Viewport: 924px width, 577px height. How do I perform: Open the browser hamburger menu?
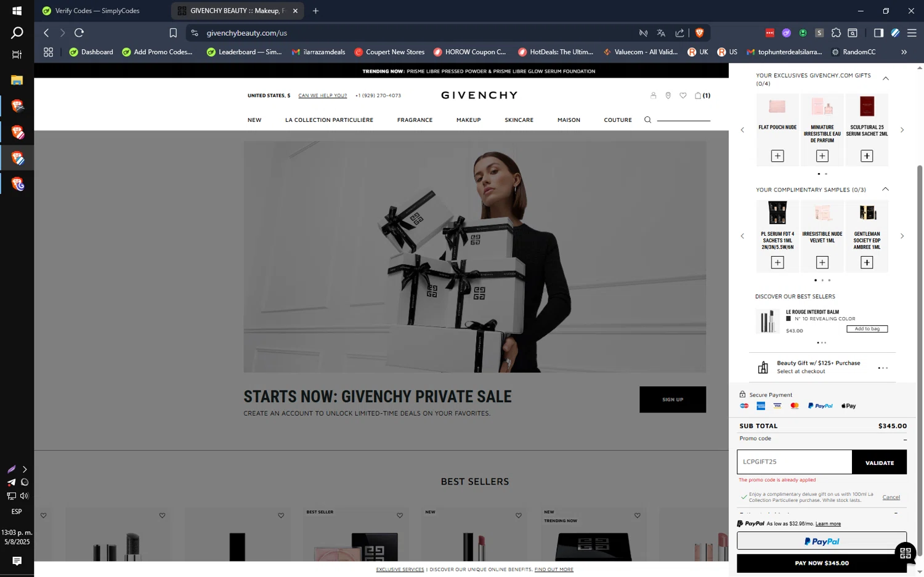pyautogui.click(x=912, y=33)
